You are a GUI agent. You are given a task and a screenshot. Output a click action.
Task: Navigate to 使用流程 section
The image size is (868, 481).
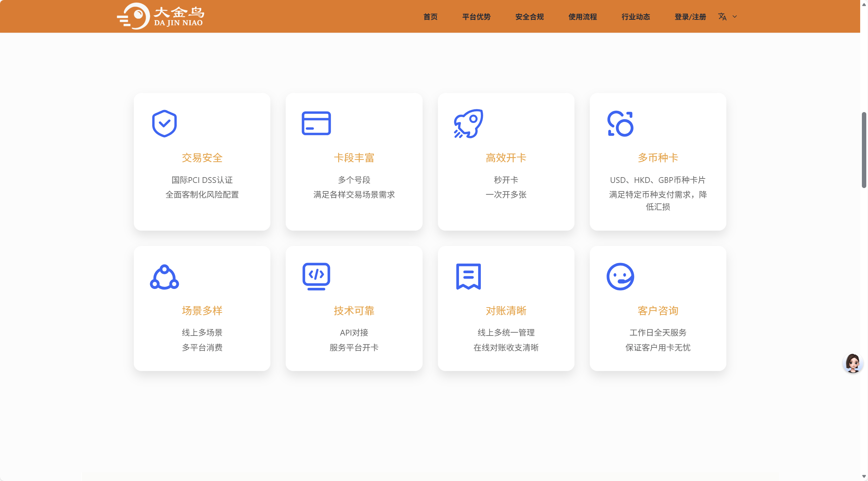582,17
